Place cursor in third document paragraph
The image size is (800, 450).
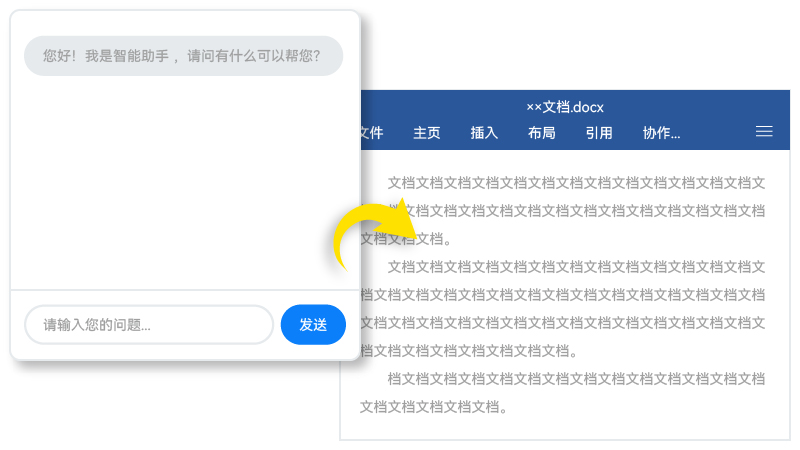click(563, 393)
